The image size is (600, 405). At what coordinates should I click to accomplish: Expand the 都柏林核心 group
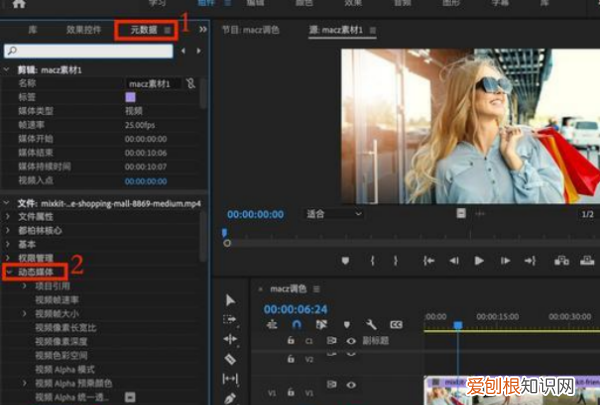(8, 230)
